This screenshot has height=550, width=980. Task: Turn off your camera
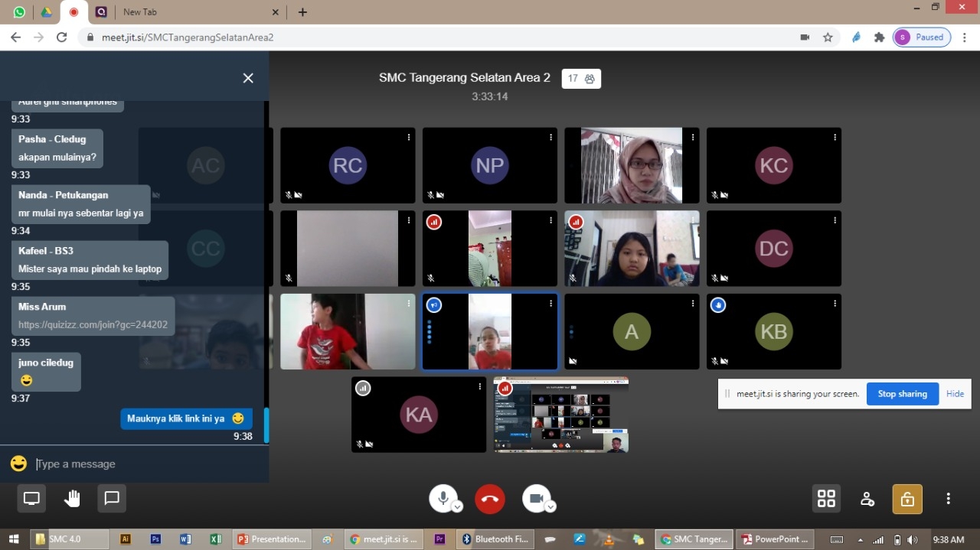point(537,496)
